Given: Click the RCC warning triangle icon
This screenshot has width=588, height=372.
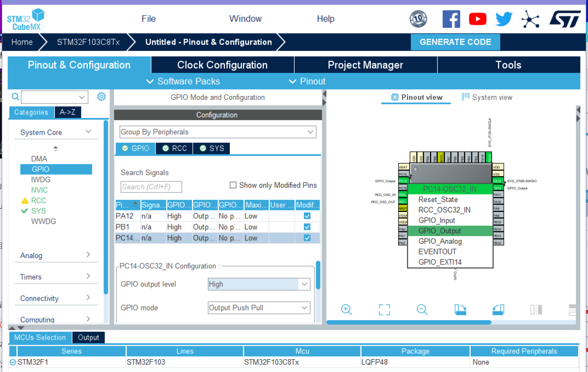Looking at the screenshot, I should point(25,201).
